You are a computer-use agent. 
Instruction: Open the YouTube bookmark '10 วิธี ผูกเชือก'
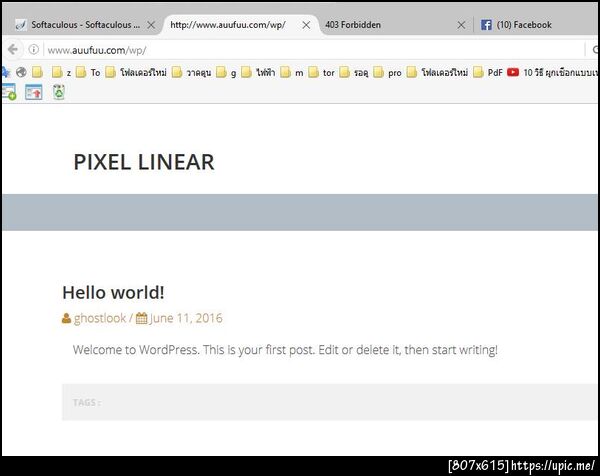click(x=553, y=72)
